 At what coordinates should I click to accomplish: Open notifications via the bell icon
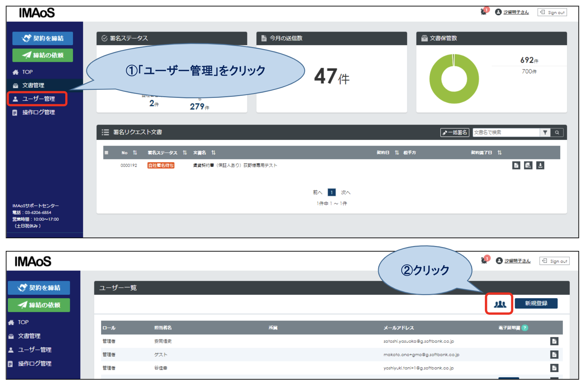(x=483, y=12)
